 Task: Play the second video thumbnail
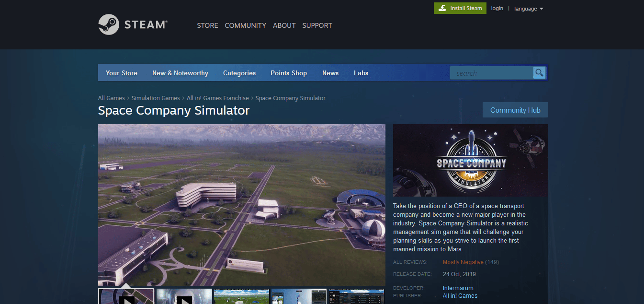pyautogui.click(x=184, y=296)
